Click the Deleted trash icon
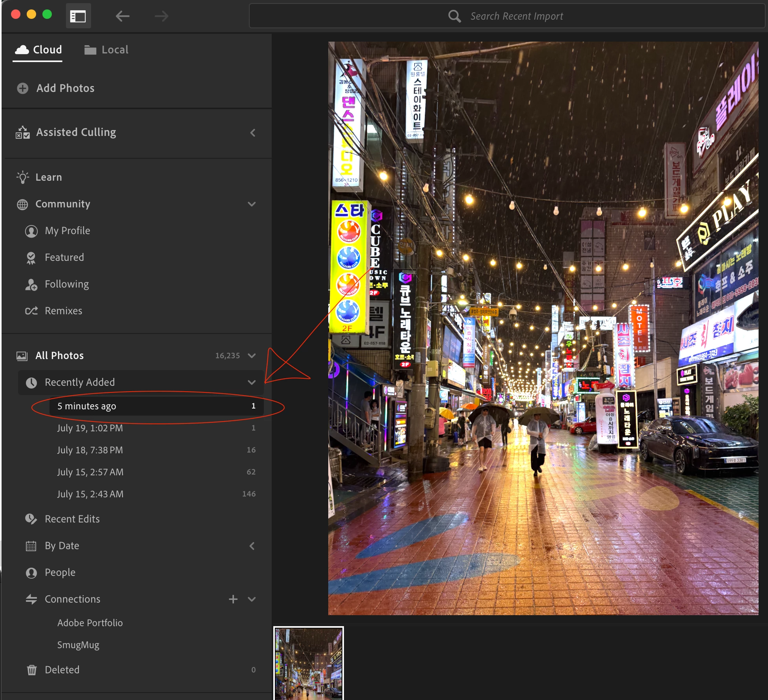Image resolution: width=768 pixels, height=700 pixels. tap(32, 670)
